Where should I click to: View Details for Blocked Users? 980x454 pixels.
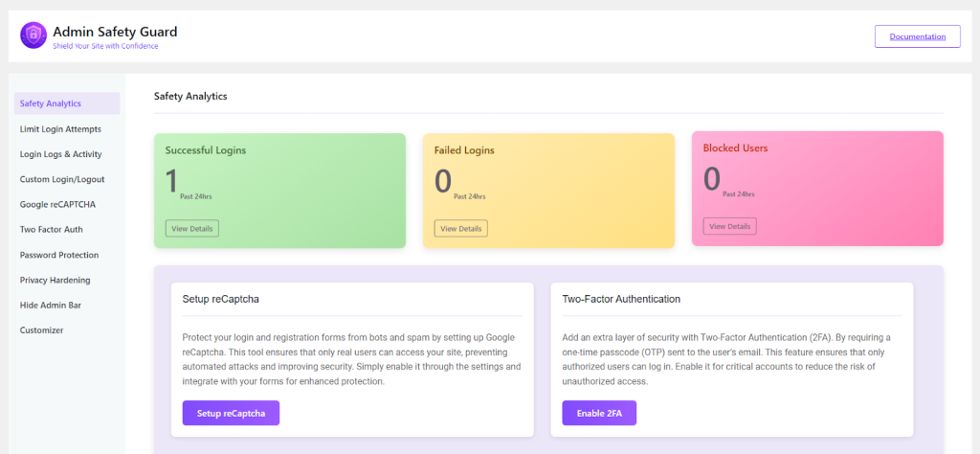(729, 226)
